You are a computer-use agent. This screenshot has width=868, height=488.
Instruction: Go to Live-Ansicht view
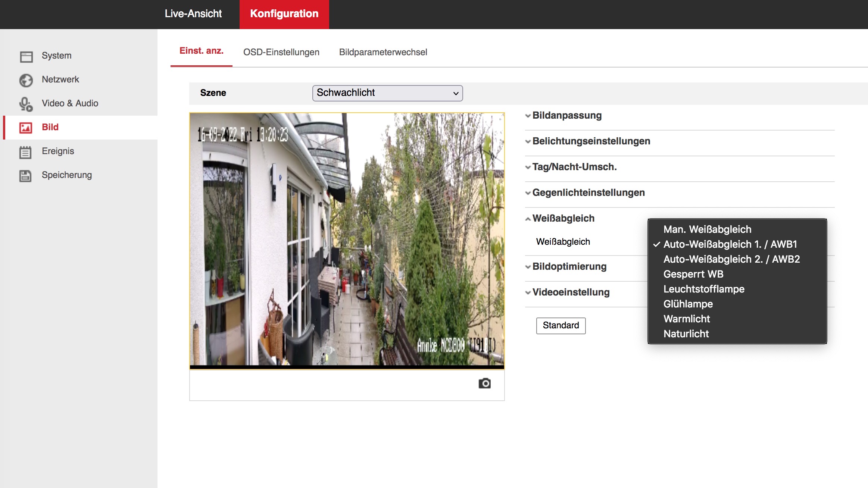pos(193,14)
